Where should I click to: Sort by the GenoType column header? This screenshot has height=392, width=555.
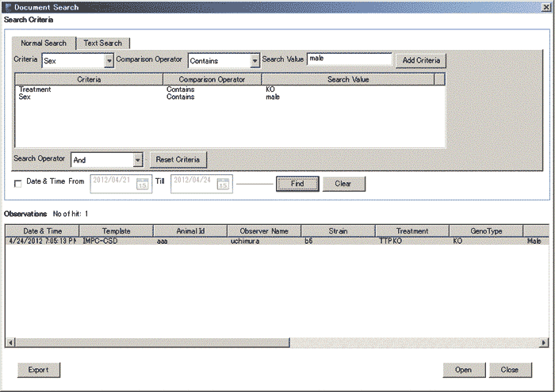pyautogui.click(x=486, y=231)
